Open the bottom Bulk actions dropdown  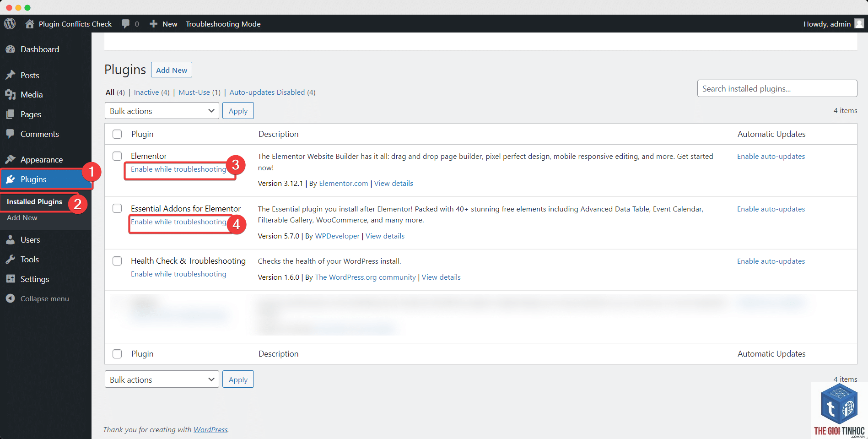[x=162, y=379]
